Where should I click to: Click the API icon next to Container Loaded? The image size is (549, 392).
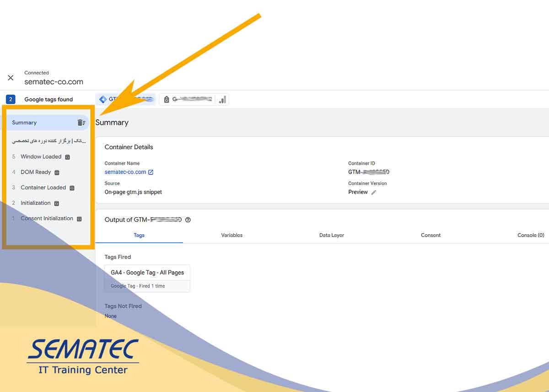tap(72, 188)
